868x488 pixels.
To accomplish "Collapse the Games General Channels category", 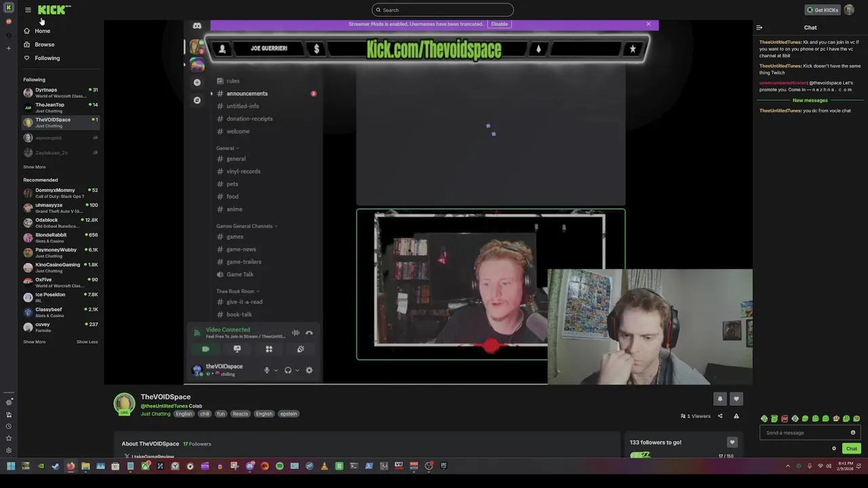I will 247,226.
